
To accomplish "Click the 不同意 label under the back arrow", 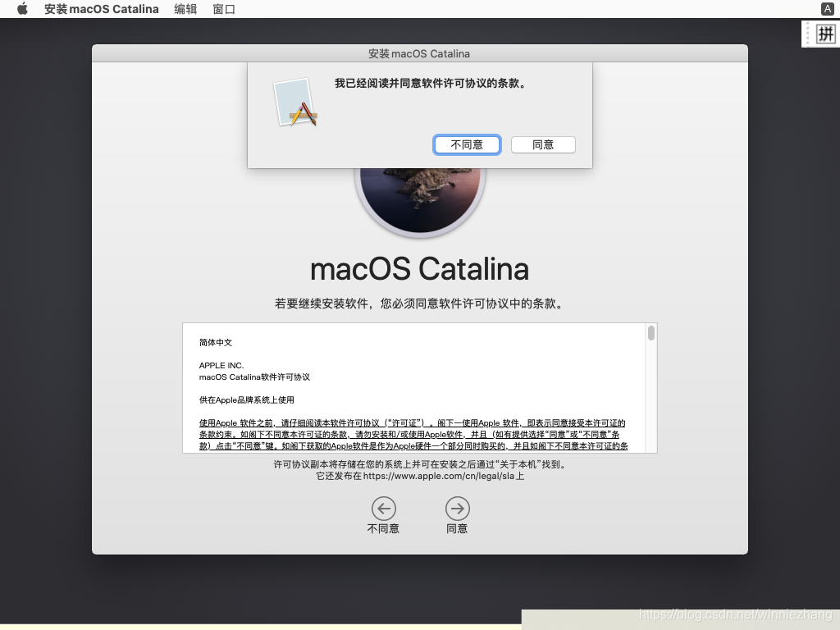I will 383,529.
